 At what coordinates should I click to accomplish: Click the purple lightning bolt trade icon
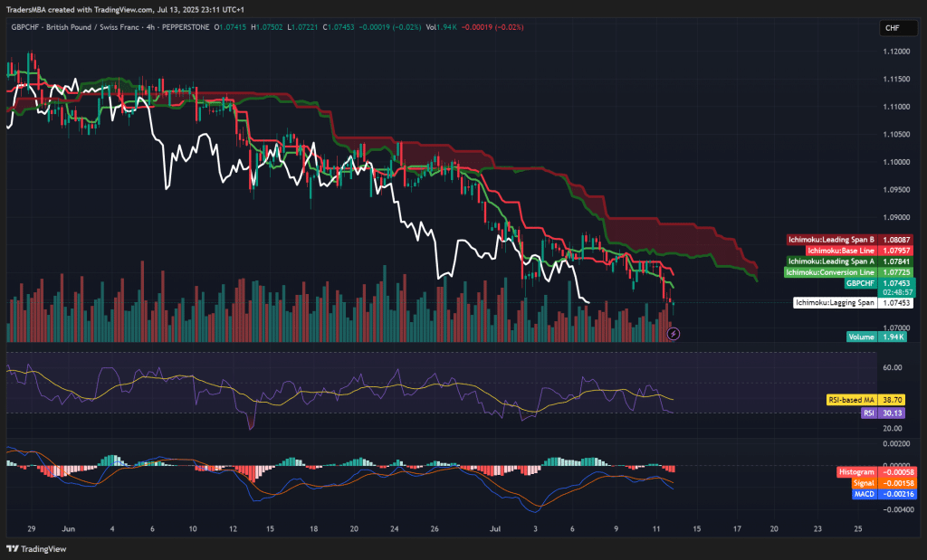[x=672, y=334]
